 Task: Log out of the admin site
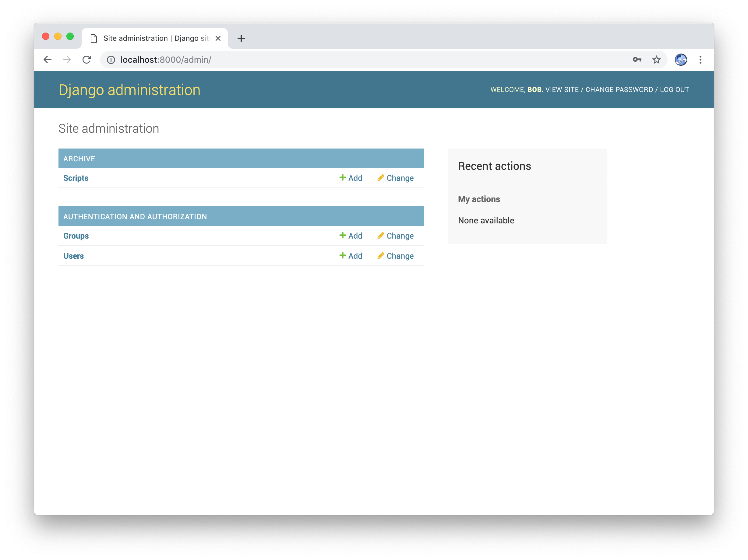[675, 89]
